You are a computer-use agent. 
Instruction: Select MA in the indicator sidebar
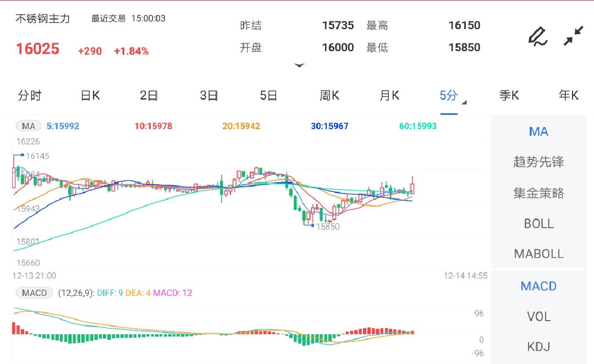tap(538, 132)
